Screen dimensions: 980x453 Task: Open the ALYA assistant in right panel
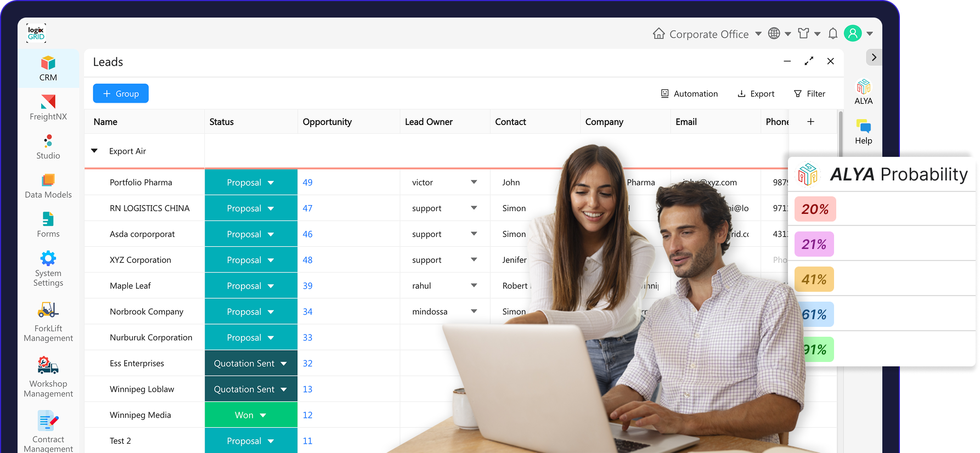(863, 92)
